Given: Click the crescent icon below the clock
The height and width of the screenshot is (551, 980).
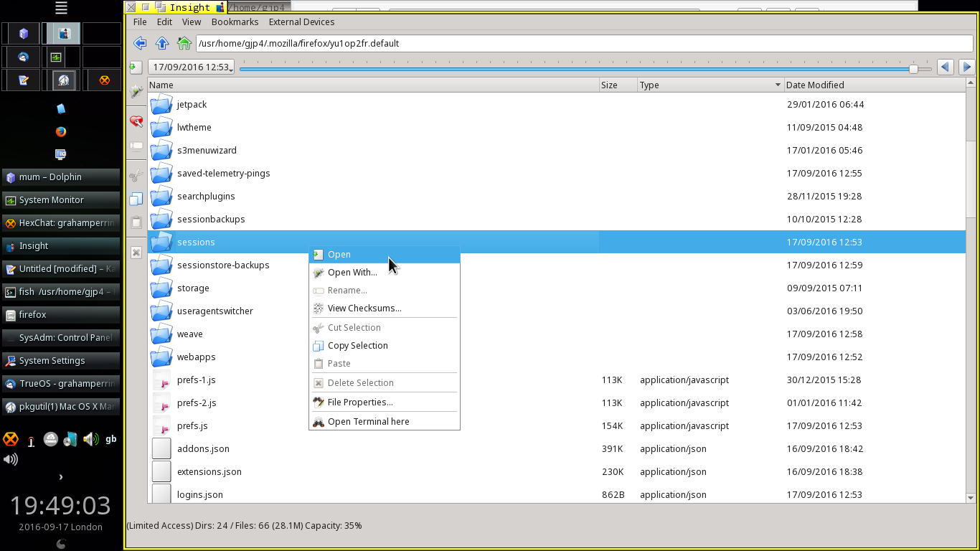Looking at the screenshot, I should coord(61,544).
